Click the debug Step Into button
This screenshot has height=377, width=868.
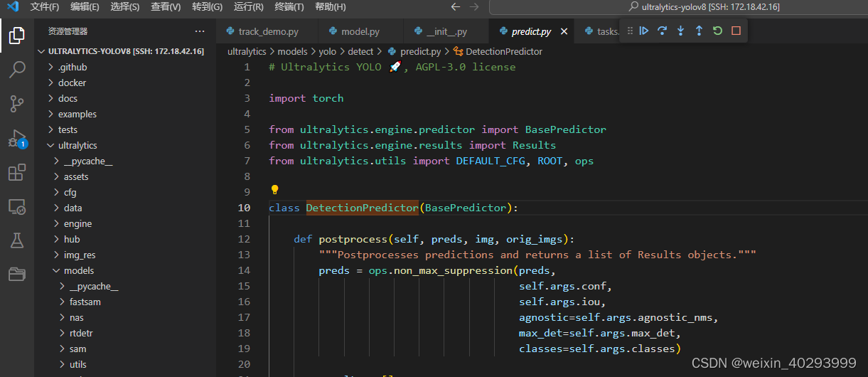pos(681,31)
